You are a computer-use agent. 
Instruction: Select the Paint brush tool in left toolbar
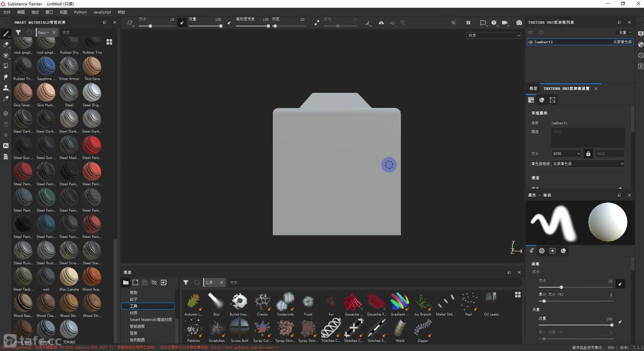pyautogui.click(x=6, y=34)
